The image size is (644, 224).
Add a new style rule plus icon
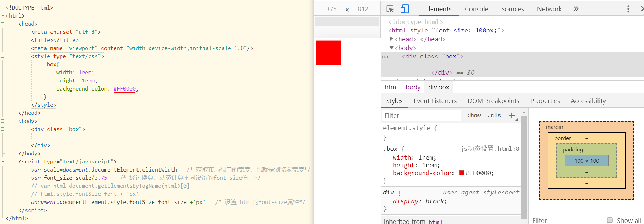click(512, 115)
